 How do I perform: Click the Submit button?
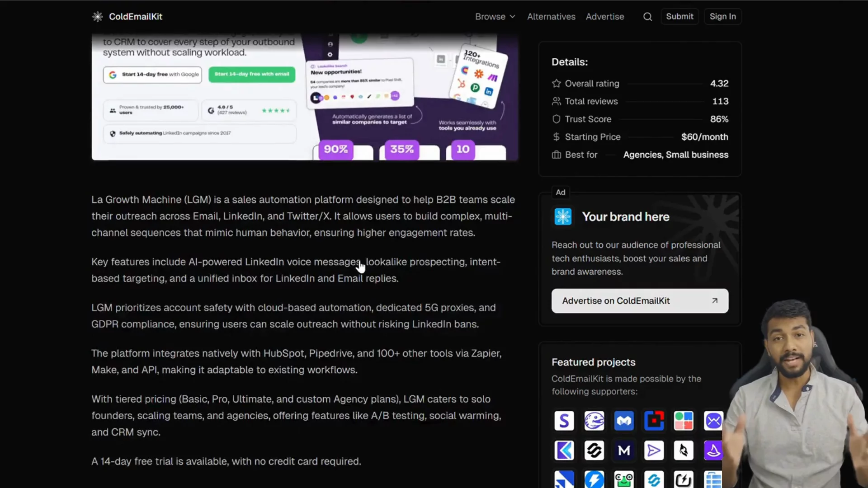(680, 16)
